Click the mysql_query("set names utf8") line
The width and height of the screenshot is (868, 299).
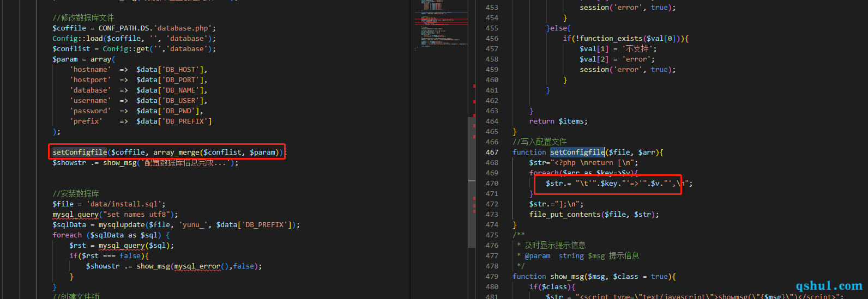tap(115, 215)
